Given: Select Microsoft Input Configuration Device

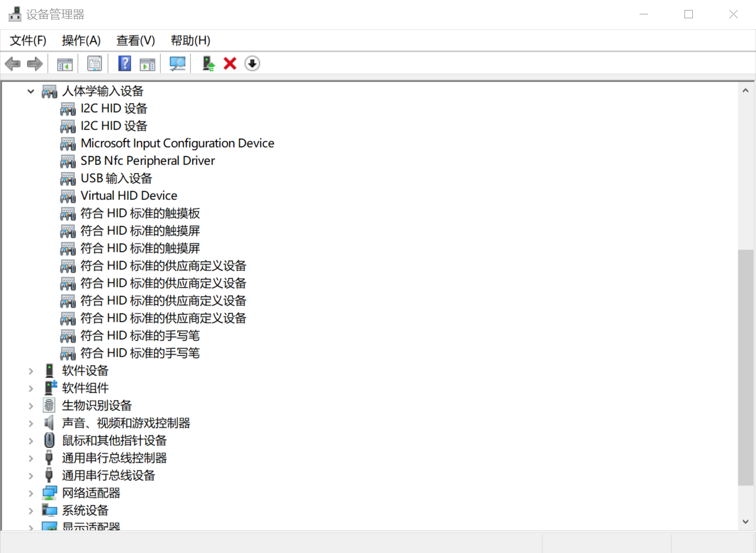Looking at the screenshot, I should pos(177,143).
